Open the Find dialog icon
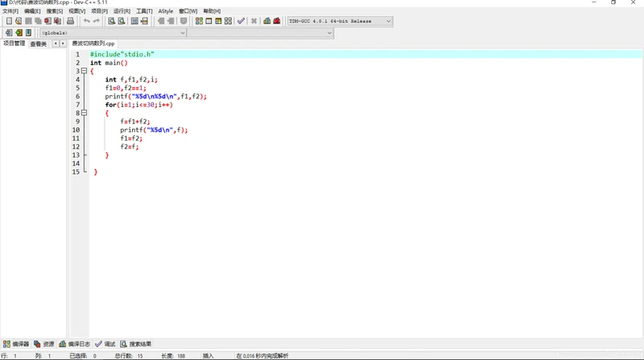644x360 pixels. [111, 21]
